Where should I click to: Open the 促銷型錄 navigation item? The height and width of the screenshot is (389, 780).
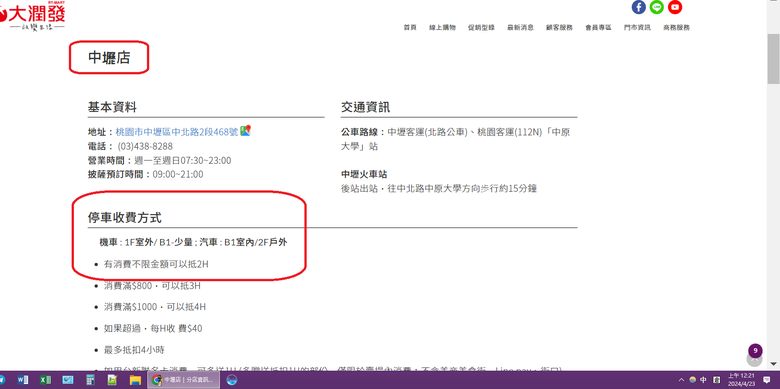[481, 28]
